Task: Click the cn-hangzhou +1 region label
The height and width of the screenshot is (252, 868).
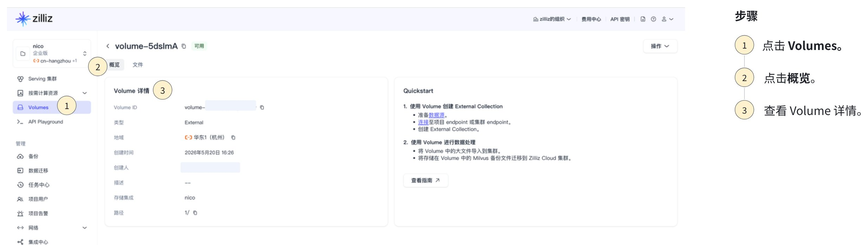Action: tap(55, 61)
